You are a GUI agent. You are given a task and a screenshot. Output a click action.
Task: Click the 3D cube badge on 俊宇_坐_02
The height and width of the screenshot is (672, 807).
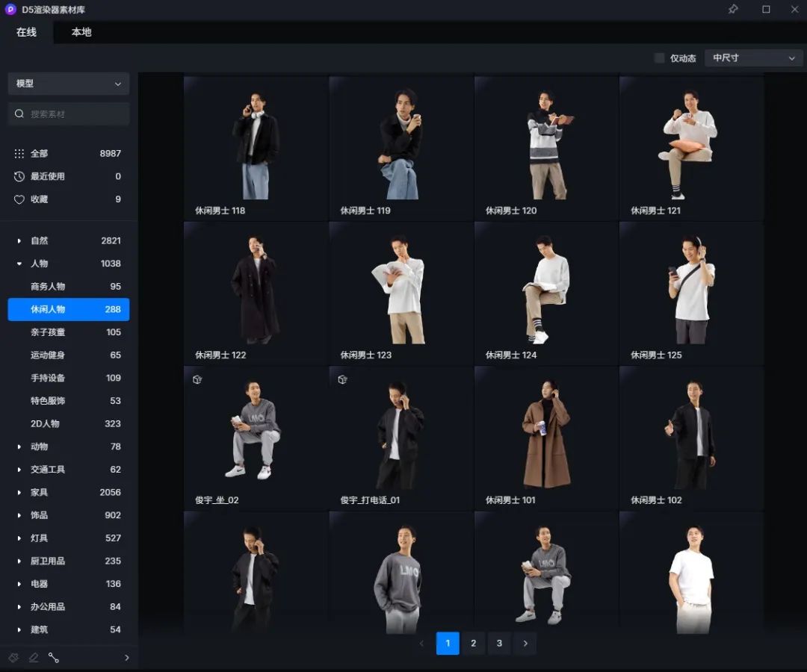197,379
